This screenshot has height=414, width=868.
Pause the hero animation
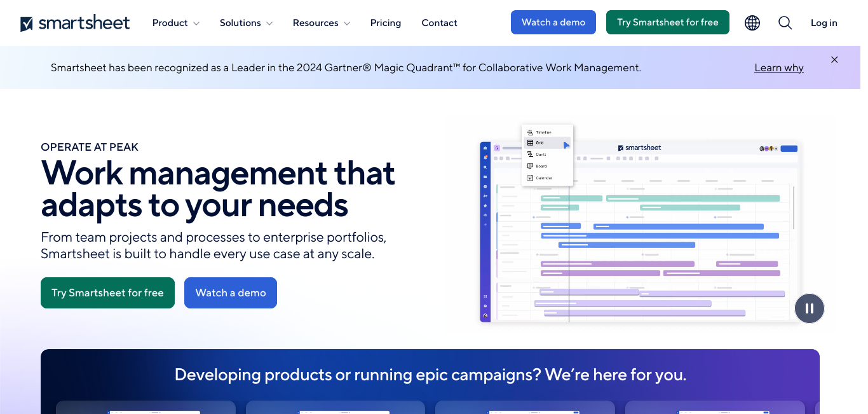(810, 308)
